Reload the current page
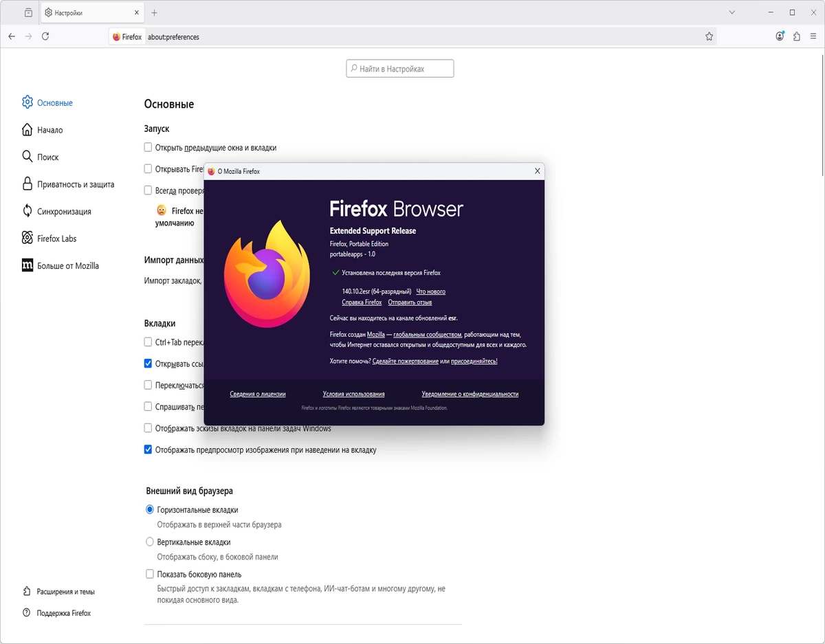Image resolution: width=825 pixels, height=644 pixels. pyautogui.click(x=45, y=36)
